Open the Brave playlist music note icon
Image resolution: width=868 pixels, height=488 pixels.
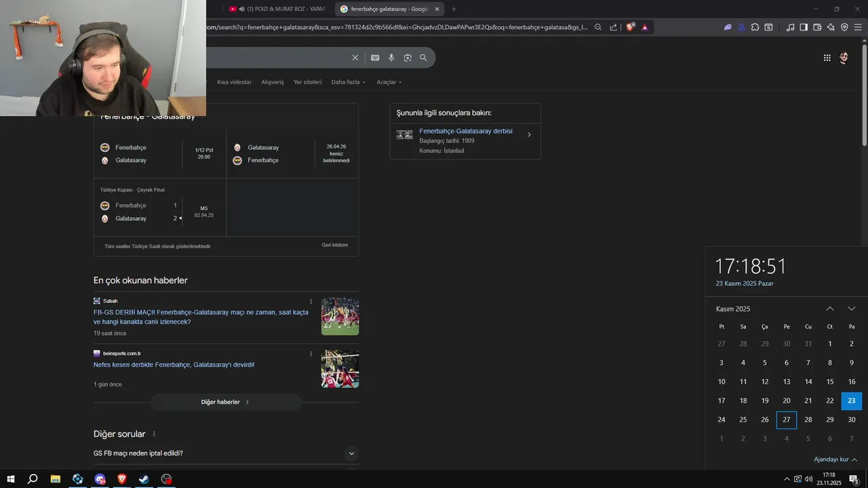click(790, 27)
